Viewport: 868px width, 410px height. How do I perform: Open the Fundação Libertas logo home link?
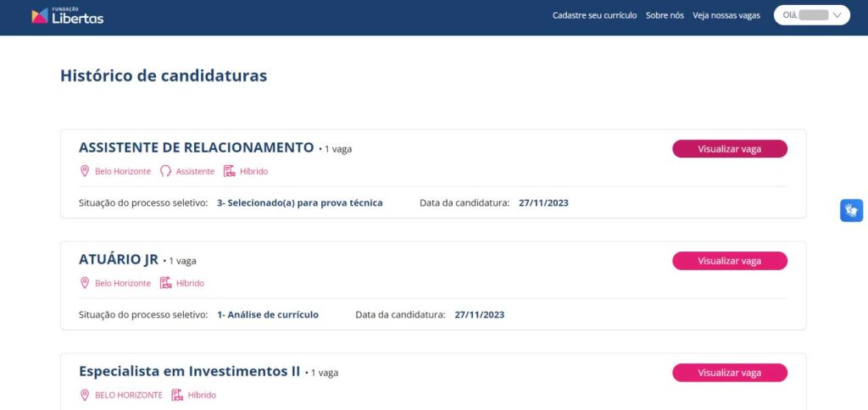tap(68, 16)
